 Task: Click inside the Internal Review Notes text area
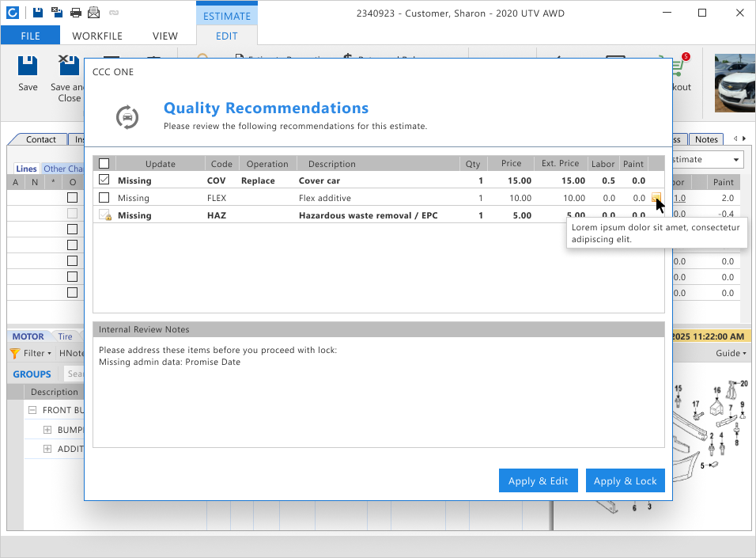(379, 392)
